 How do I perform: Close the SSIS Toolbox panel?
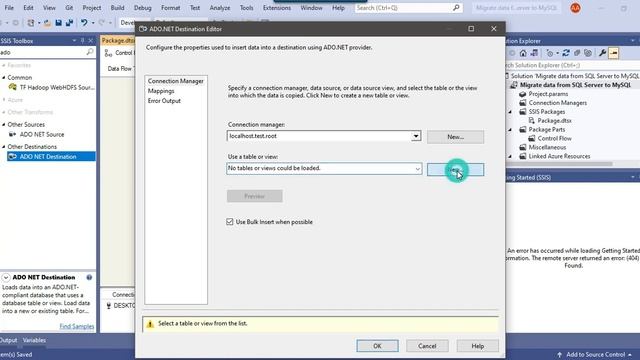[91, 41]
